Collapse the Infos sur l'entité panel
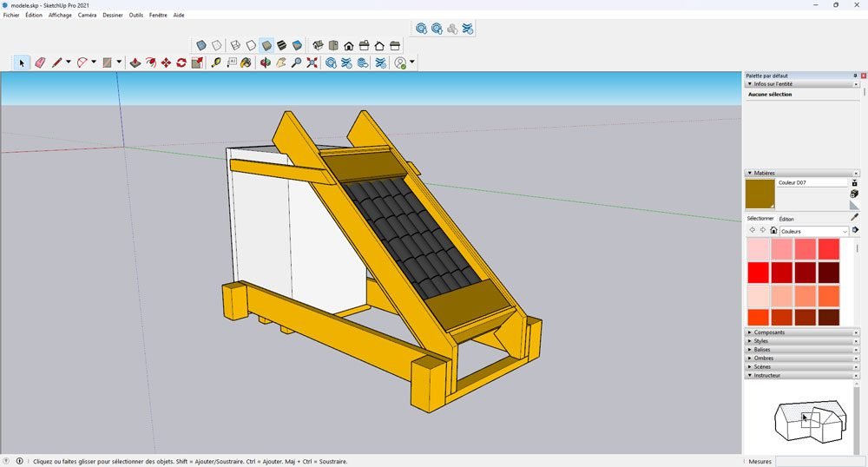Image resolution: width=868 pixels, height=467 pixels. 750,84
